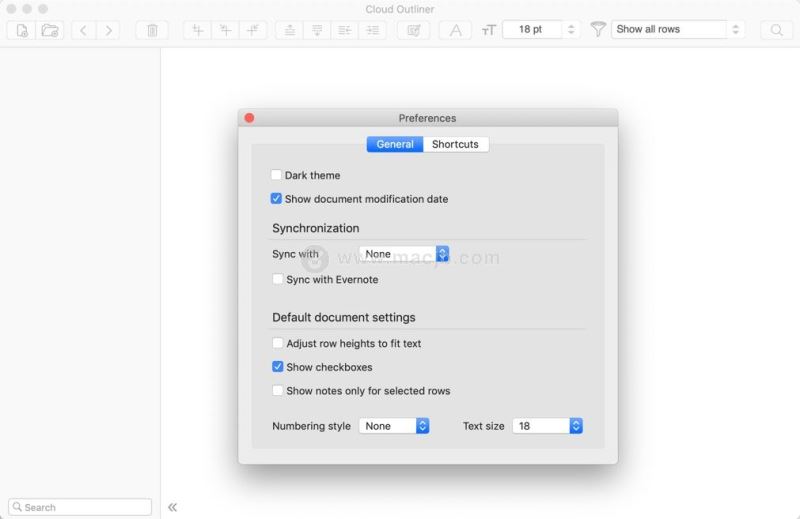Screen dimensions: 800x519
Task: Uncheck Show checkboxes option
Action: pyautogui.click(x=278, y=366)
